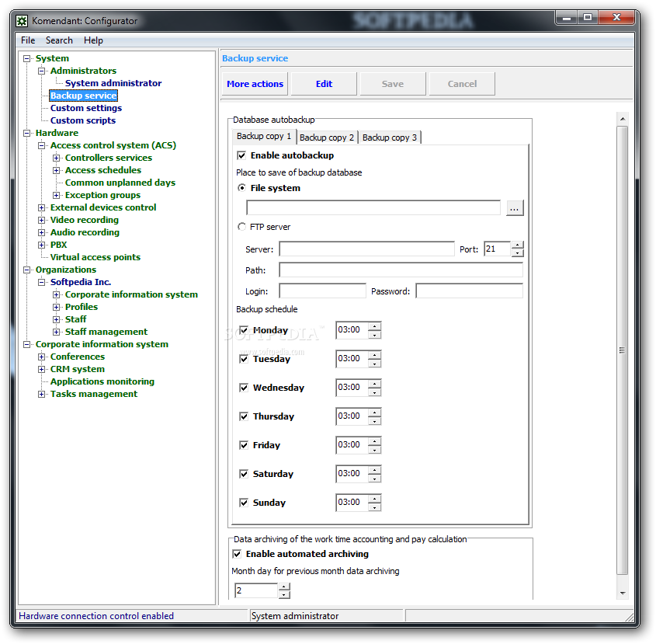Select Virtual access points in tree

(95, 257)
